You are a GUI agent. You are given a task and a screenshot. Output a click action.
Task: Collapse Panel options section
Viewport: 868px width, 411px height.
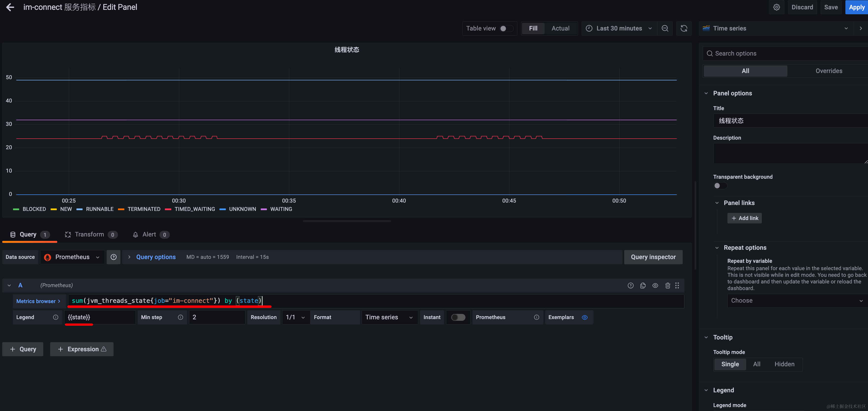coord(706,93)
